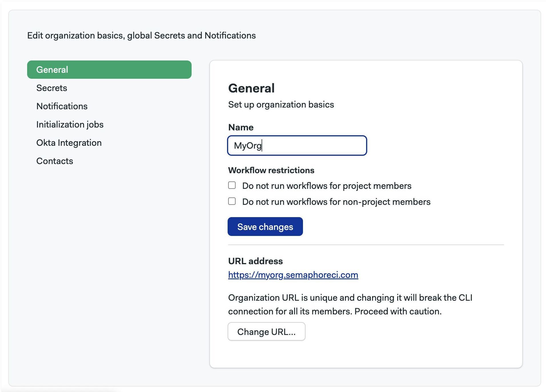Click the 'Organization URL is unique' caution text

coord(350,304)
